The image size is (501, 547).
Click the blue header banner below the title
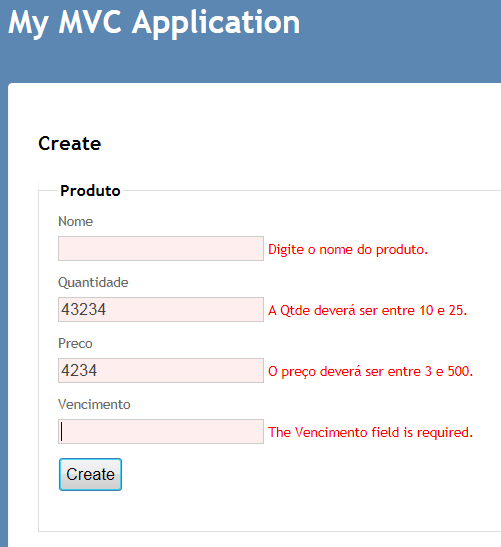(250, 63)
